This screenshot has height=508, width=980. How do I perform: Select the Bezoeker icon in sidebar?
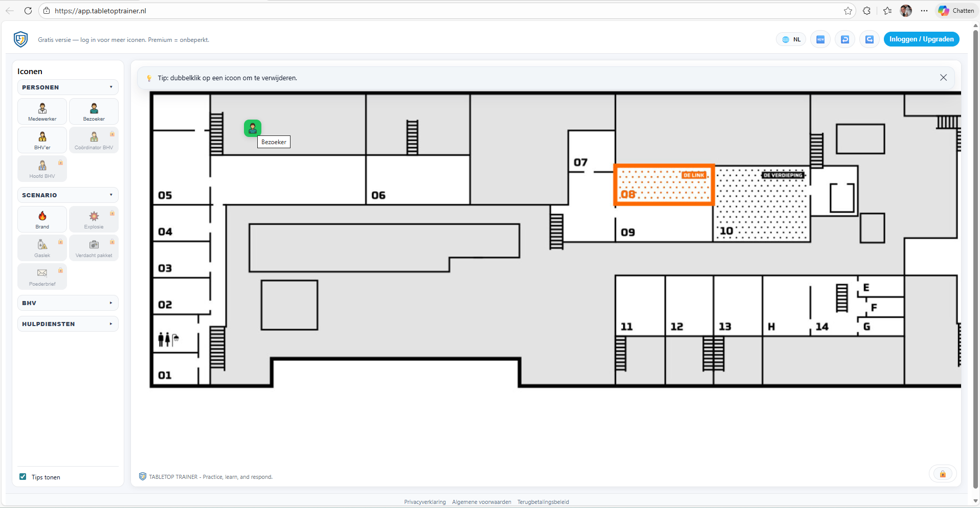tap(94, 111)
